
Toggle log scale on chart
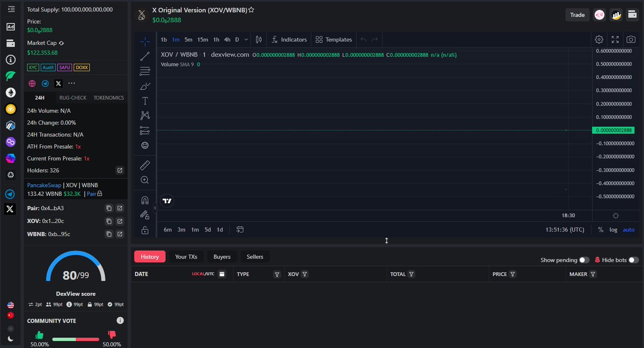point(613,229)
